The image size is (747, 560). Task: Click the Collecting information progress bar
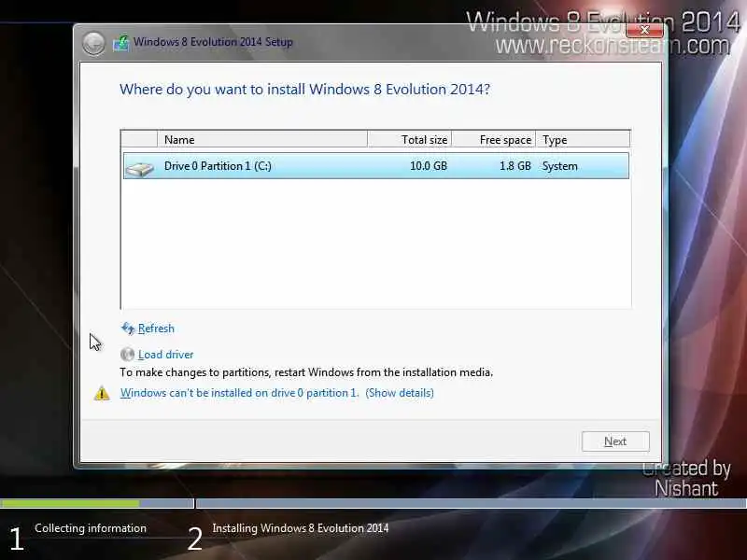[x=97, y=503]
